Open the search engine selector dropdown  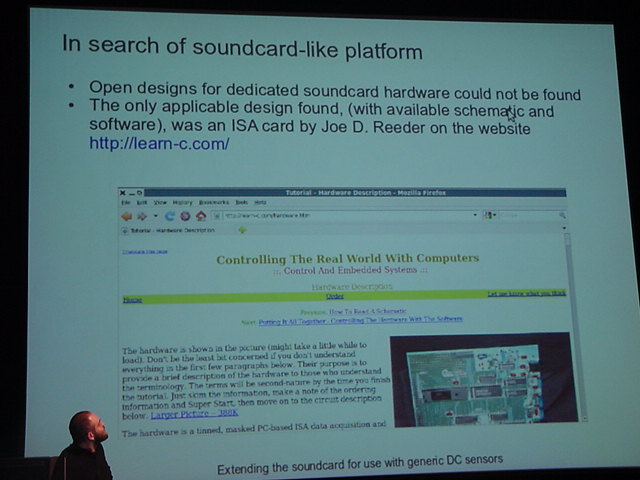click(x=489, y=215)
